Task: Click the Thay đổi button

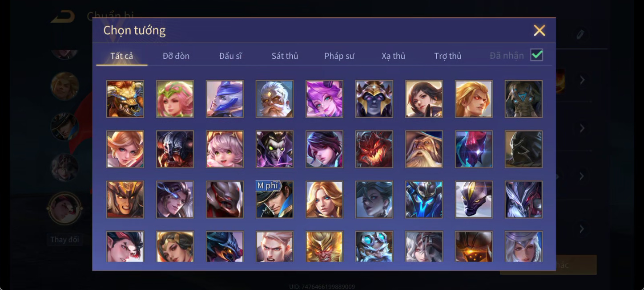Action: pos(64,240)
